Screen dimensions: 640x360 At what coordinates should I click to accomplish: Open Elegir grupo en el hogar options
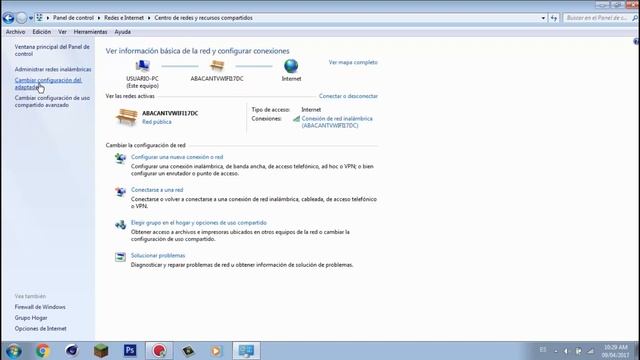point(199,223)
